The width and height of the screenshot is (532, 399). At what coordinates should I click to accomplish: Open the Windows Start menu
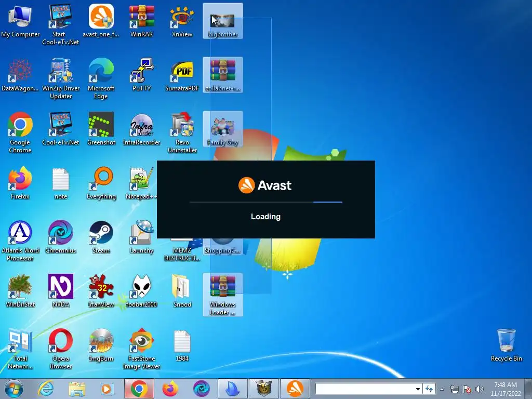(14, 389)
